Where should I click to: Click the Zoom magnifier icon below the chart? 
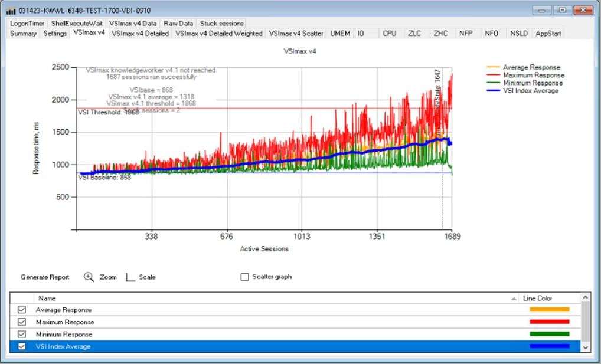coord(89,277)
